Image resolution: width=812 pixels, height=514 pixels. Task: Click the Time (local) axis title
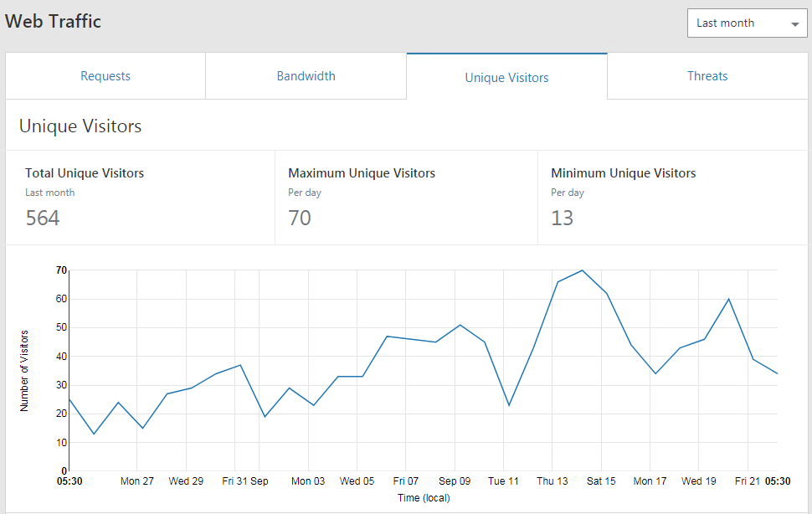[424, 498]
